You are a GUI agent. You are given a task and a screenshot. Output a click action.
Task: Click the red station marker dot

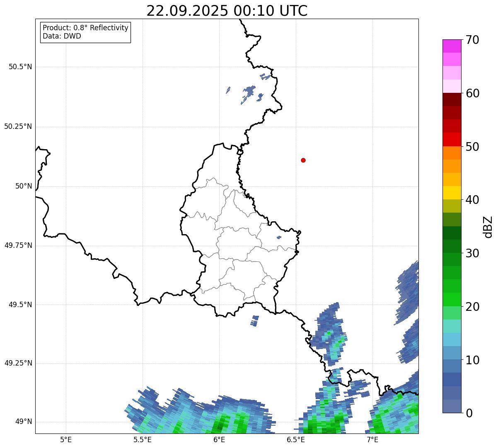pyautogui.click(x=303, y=160)
